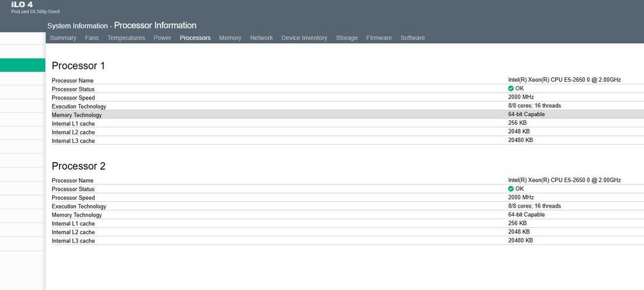Click Processor 2 'Execution Technology' label
The height and width of the screenshot is (290, 644).
coord(79,206)
